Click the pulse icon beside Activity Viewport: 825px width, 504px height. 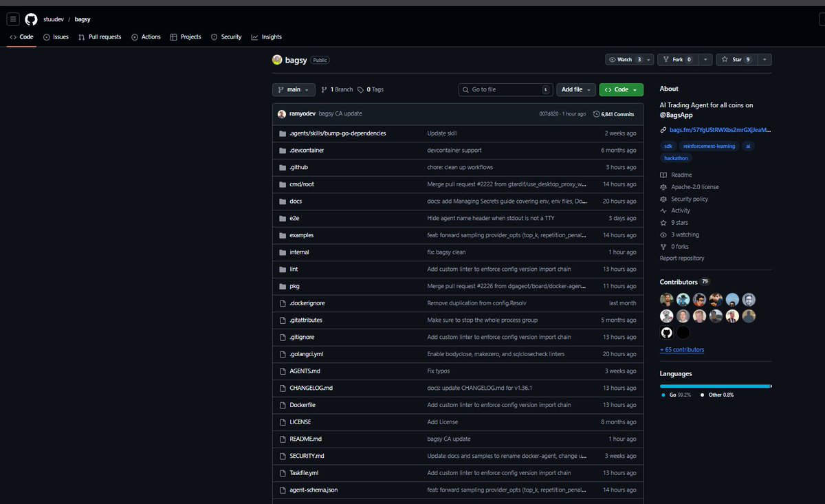(663, 211)
